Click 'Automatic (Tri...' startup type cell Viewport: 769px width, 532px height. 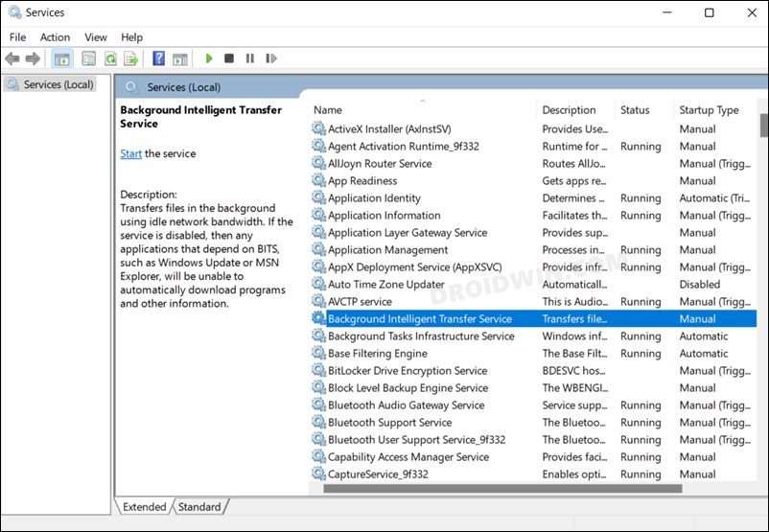(714, 197)
